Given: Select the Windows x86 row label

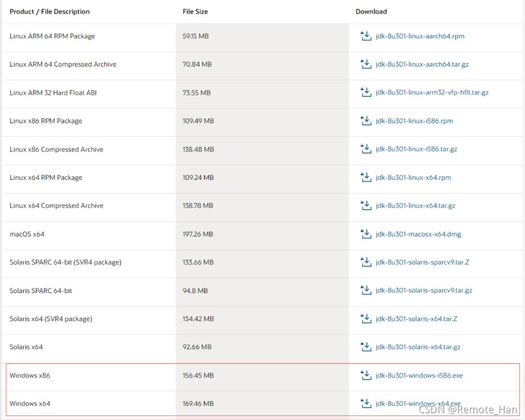Looking at the screenshot, I should (30, 375).
